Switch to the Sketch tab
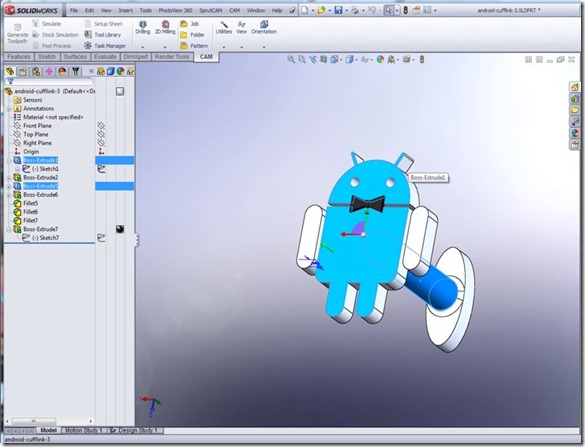Image resolution: width=585 pixels, height=447 pixels. 47,57
